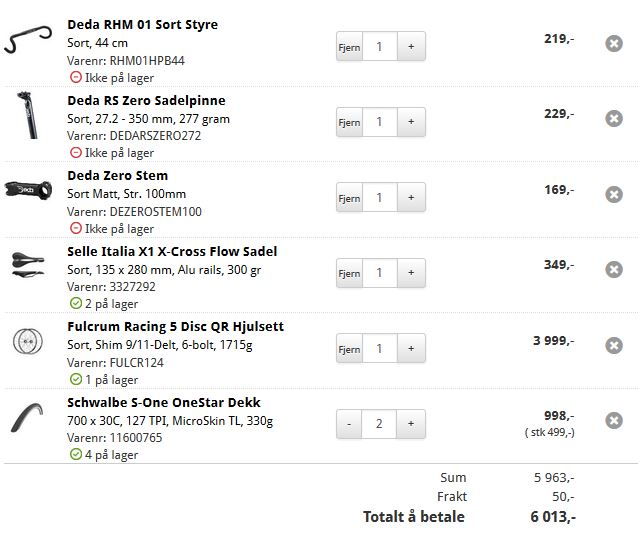The image size is (641, 542).
Task: Open Deda Zero Stem product link
Action: point(117,176)
